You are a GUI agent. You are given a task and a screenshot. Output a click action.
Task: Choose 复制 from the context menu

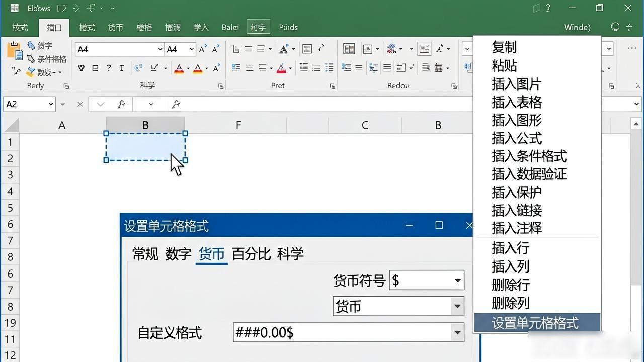(537, 47)
